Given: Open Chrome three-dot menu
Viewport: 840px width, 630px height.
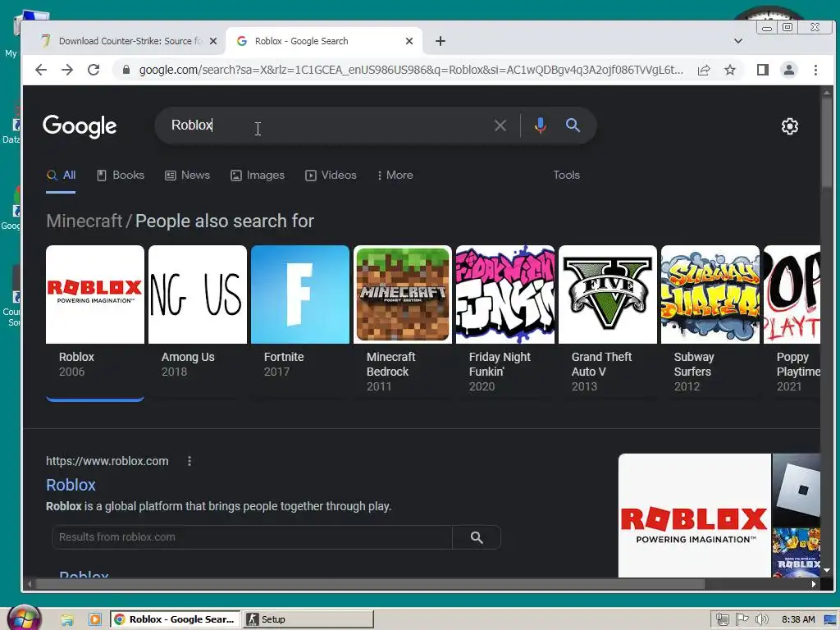Looking at the screenshot, I should [x=815, y=70].
